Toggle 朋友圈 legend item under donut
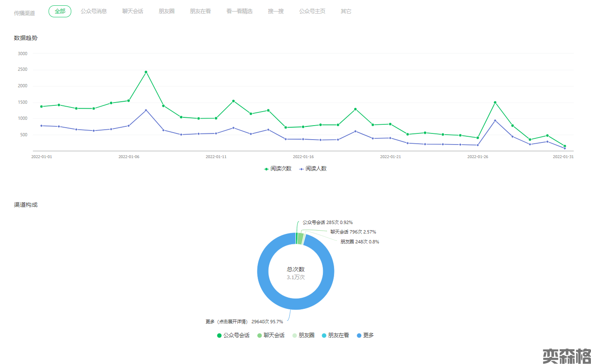The height and width of the screenshot is (364, 591). pos(304,336)
